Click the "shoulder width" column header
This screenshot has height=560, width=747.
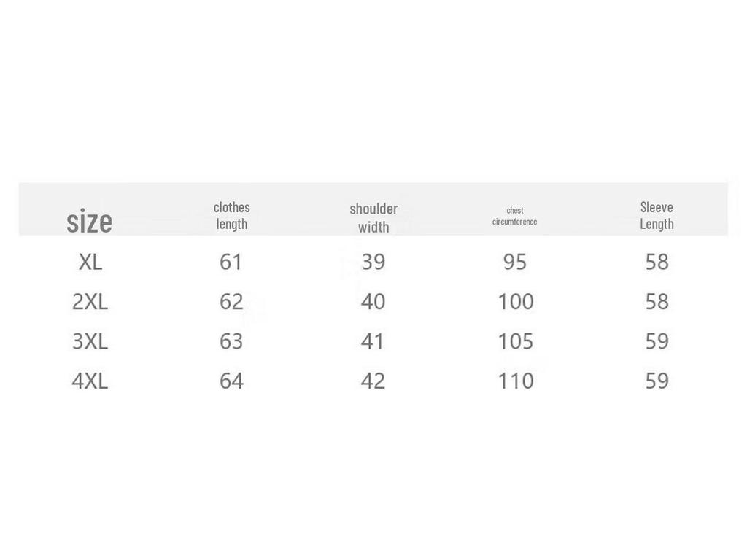[373, 217]
